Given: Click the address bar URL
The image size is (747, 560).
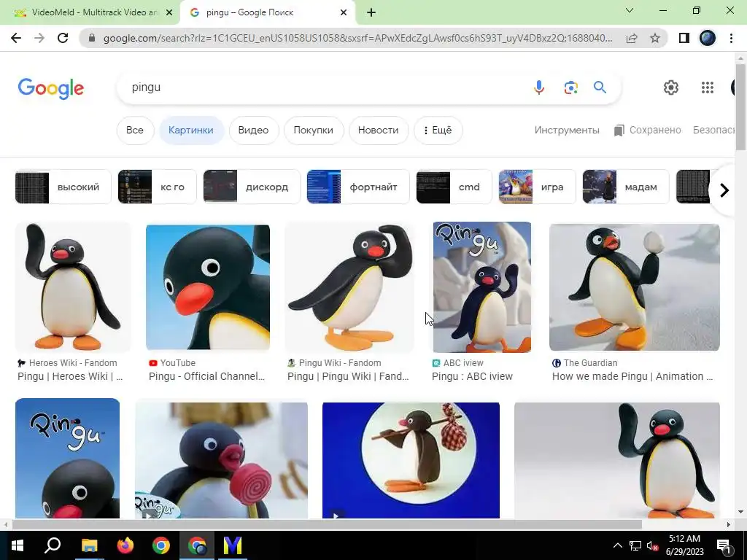Looking at the screenshot, I should (x=357, y=38).
